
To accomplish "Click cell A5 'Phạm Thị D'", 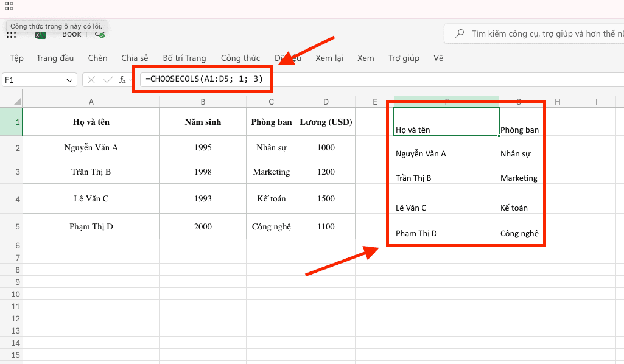I will tap(91, 226).
